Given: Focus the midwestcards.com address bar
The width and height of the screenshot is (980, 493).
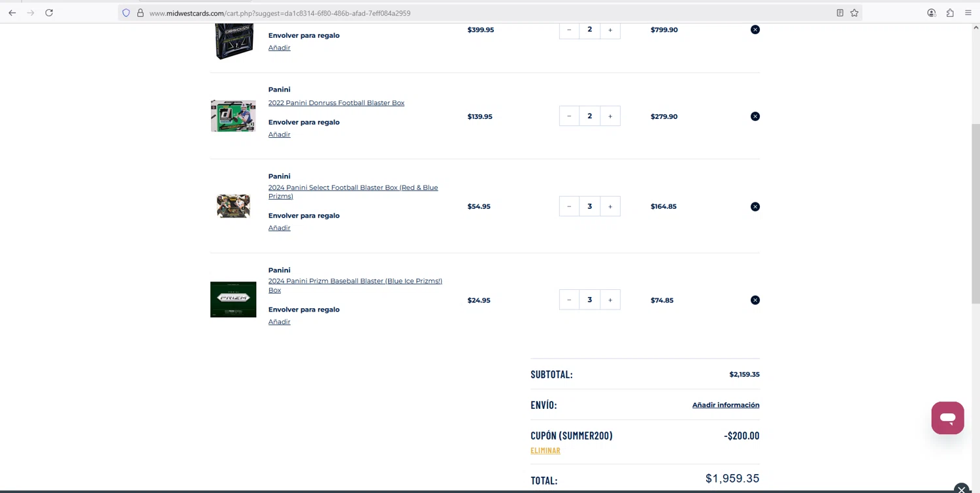Looking at the screenshot, I should coord(490,13).
